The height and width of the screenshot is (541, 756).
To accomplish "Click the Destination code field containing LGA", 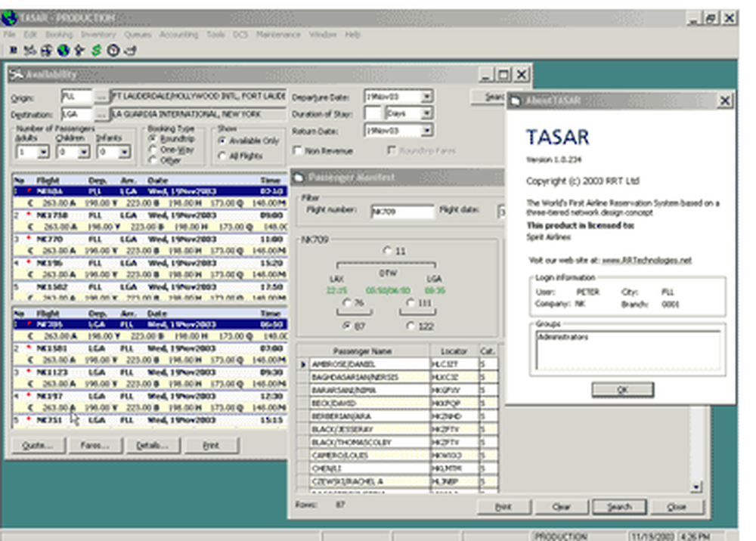I will [x=76, y=115].
